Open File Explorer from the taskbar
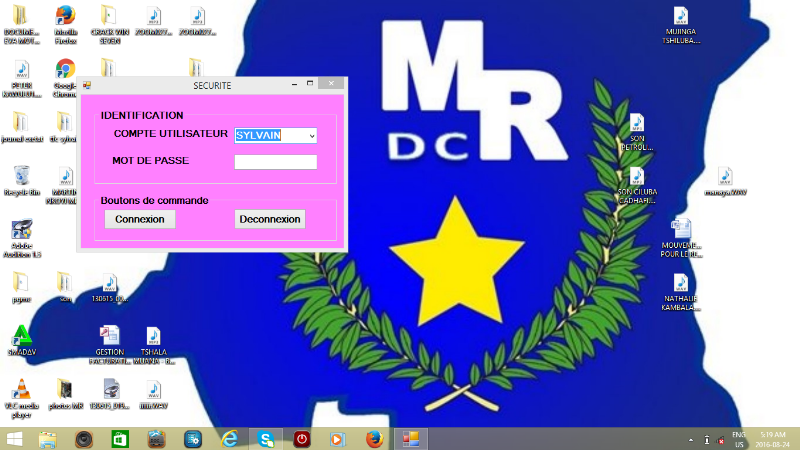The width and height of the screenshot is (800, 450). point(47,439)
